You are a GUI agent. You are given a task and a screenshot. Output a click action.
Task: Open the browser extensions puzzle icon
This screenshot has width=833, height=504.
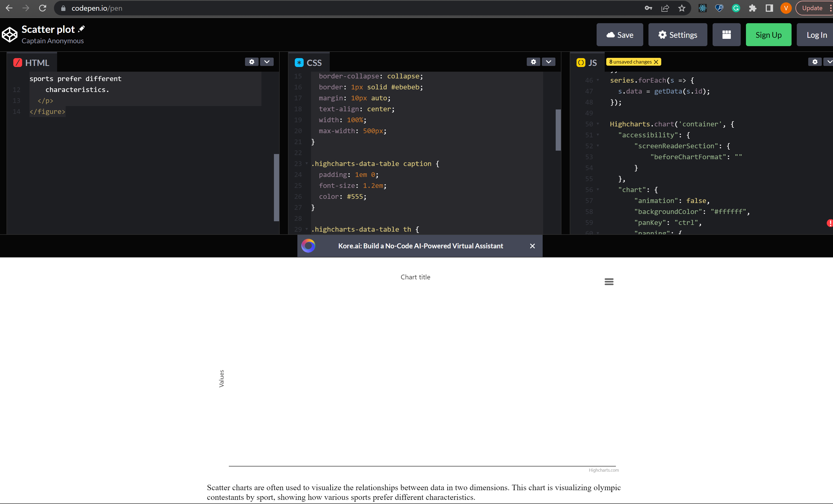pyautogui.click(x=752, y=8)
